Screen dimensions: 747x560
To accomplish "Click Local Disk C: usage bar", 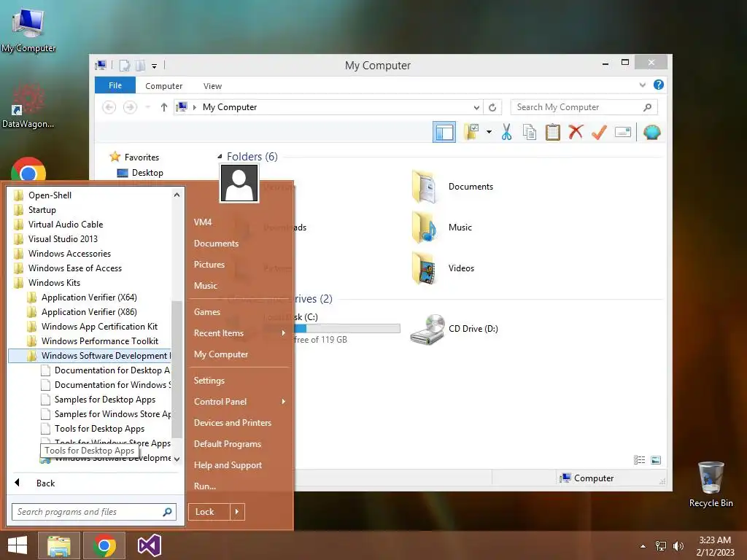I will (x=347, y=328).
